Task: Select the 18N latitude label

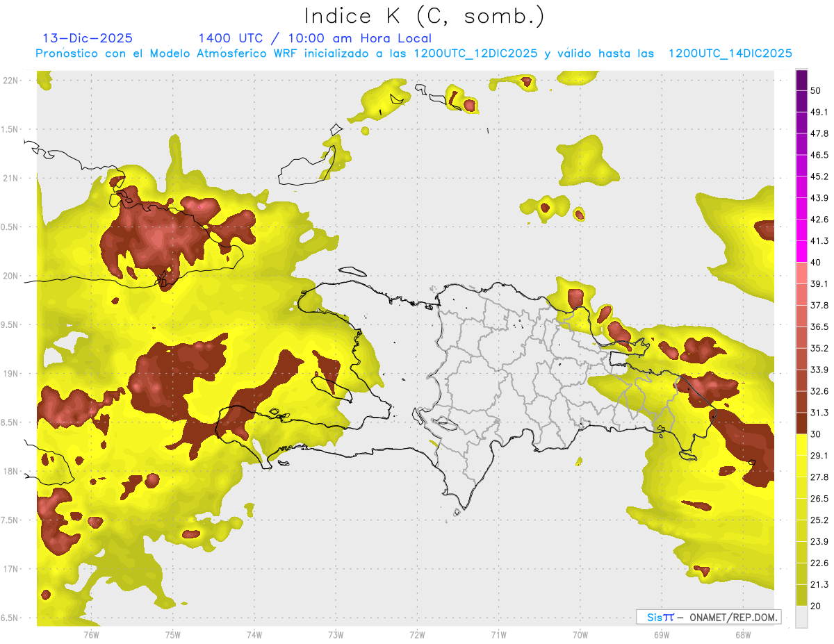Action: click(10, 471)
